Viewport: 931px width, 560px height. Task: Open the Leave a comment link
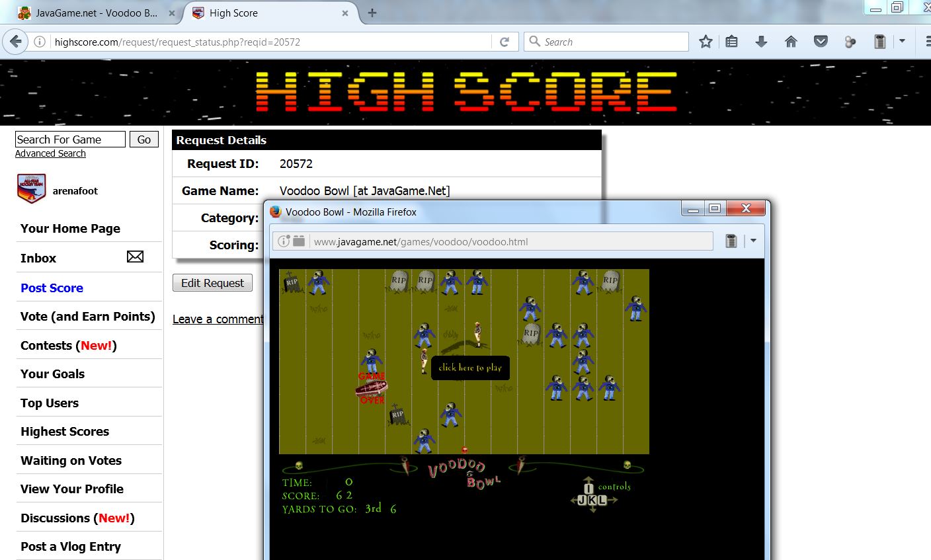click(217, 319)
